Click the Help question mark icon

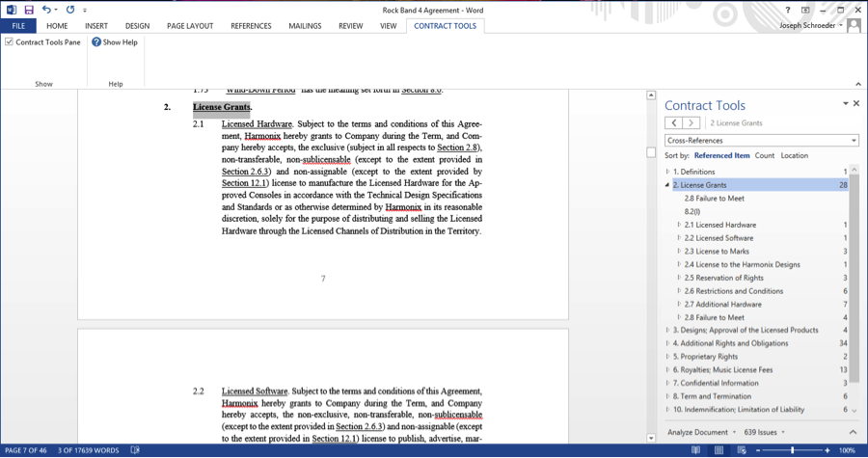tap(788, 10)
